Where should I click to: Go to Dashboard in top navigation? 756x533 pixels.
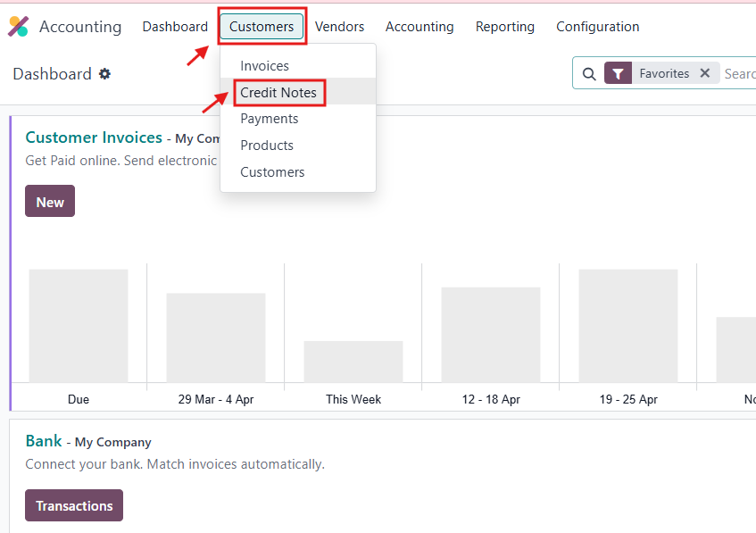point(175,27)
